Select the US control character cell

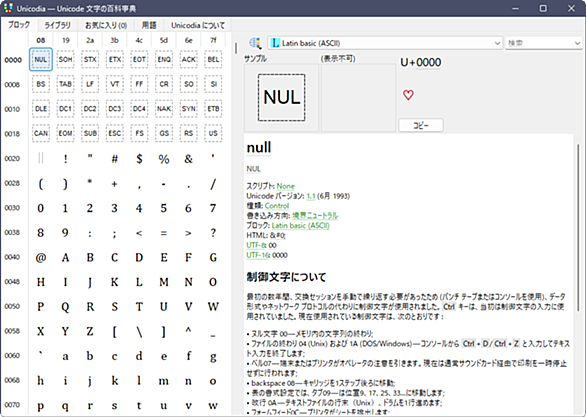tap(213, 133)
